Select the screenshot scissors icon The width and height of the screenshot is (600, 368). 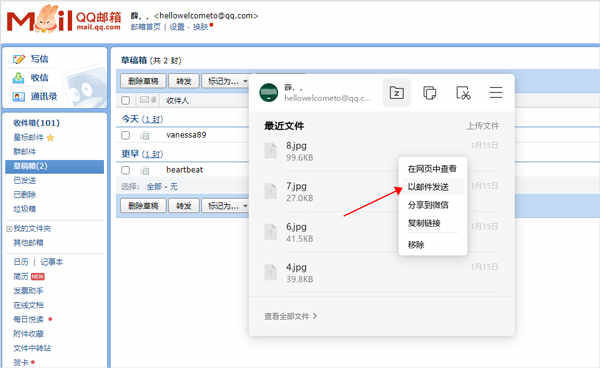point(463,93)
